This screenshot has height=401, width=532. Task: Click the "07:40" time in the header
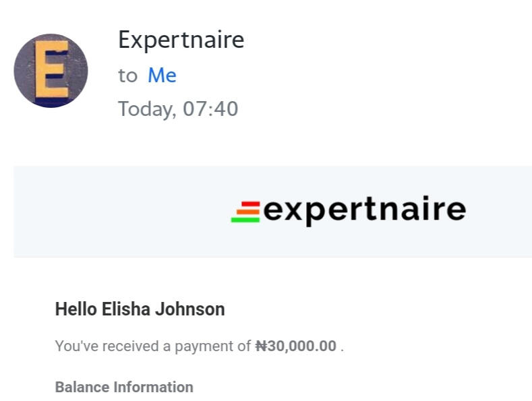click(x=210, y=109)
